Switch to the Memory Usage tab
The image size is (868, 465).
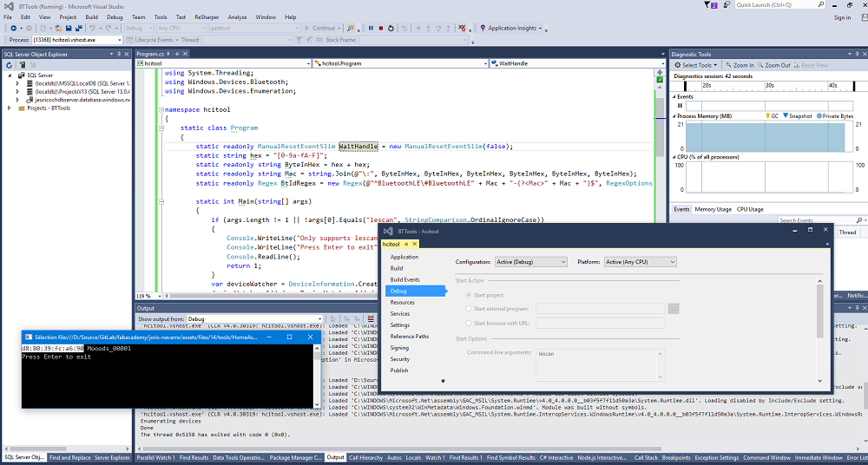[x=713, y=209]
